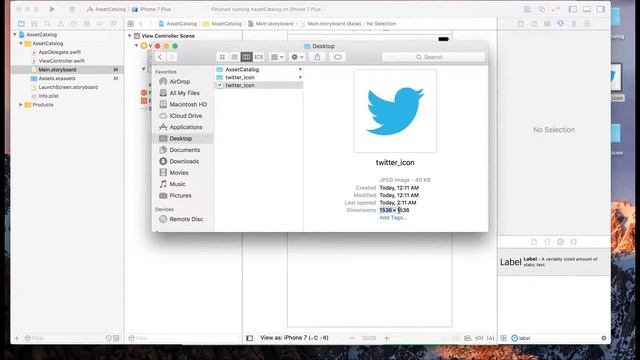Expand the AssetCatalog folder arrow in Finder

point(300,69)
